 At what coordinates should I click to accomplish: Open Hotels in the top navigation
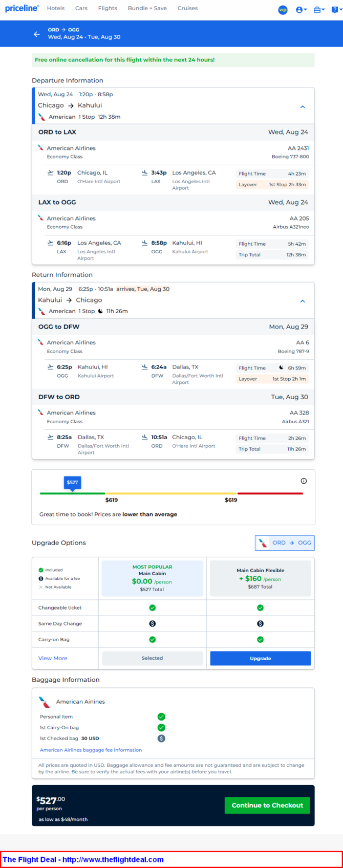pyautogui.click(x=56, y=8)
